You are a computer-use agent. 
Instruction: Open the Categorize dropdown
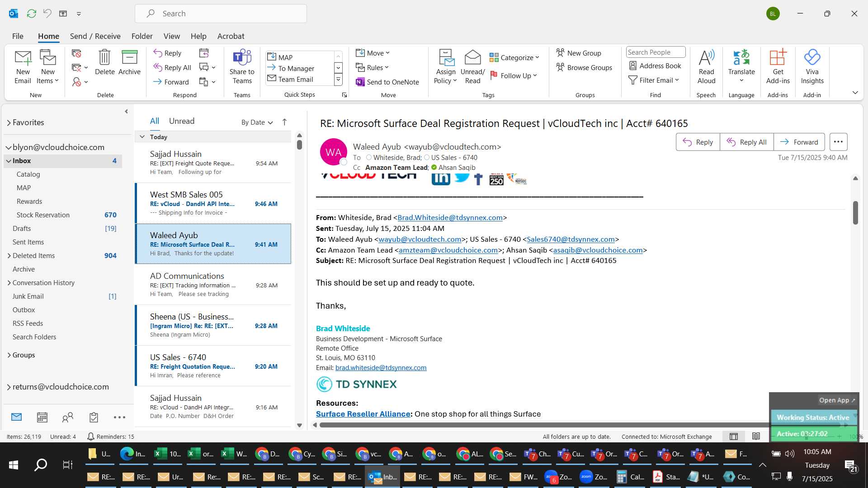(x=514, y=57)
